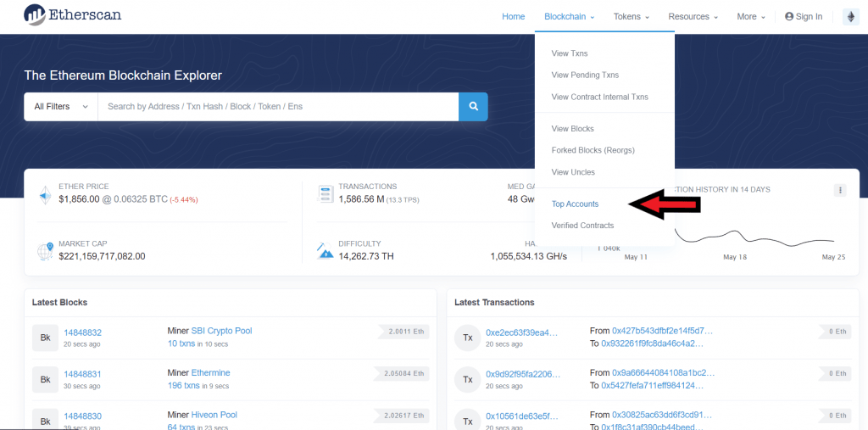Open block 14848832 link
This screenshot has height=430, width=868.
click(82, 332)
